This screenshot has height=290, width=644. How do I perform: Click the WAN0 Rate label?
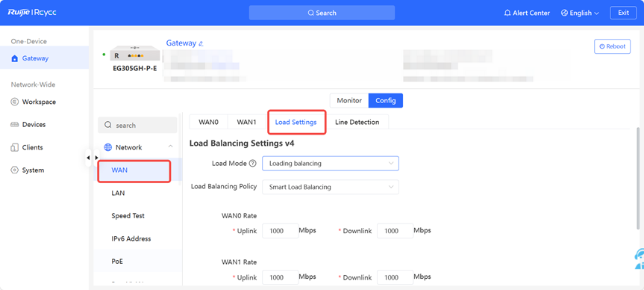point(239,215)
